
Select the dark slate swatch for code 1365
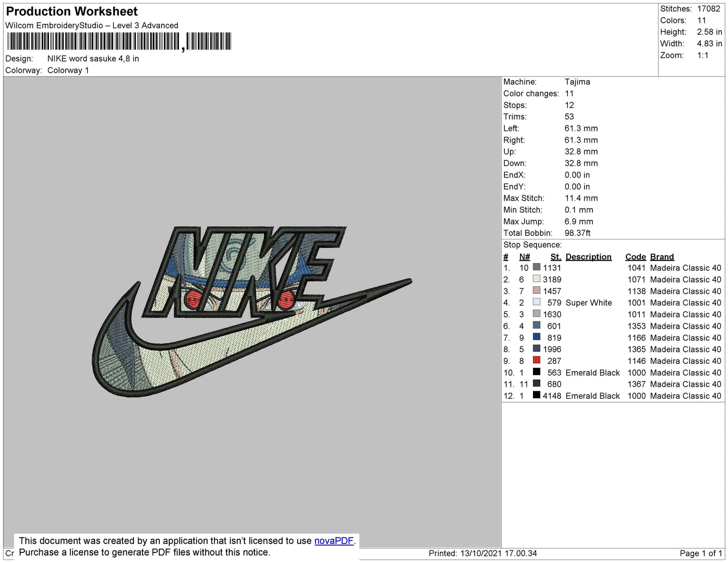[x=537, y=348]
